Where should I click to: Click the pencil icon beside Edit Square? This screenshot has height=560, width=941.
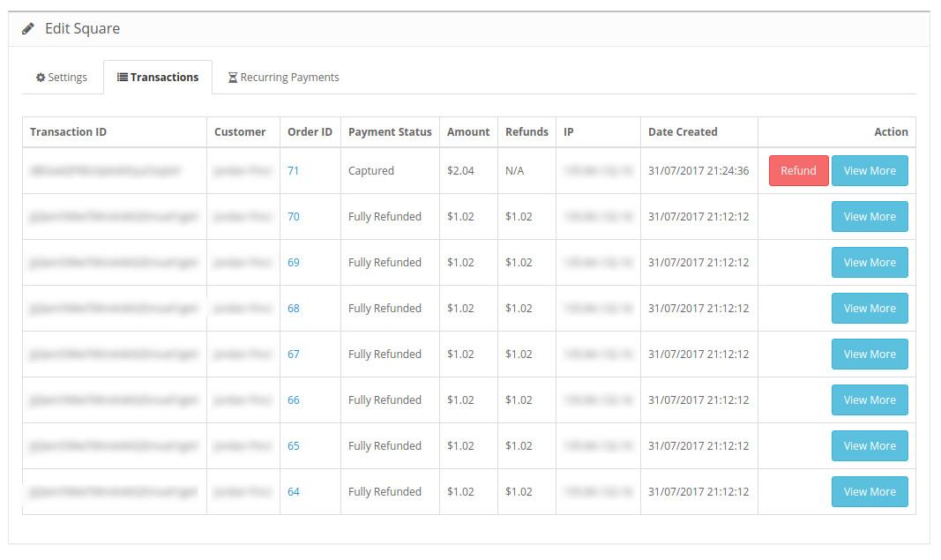tap(28, 29)
